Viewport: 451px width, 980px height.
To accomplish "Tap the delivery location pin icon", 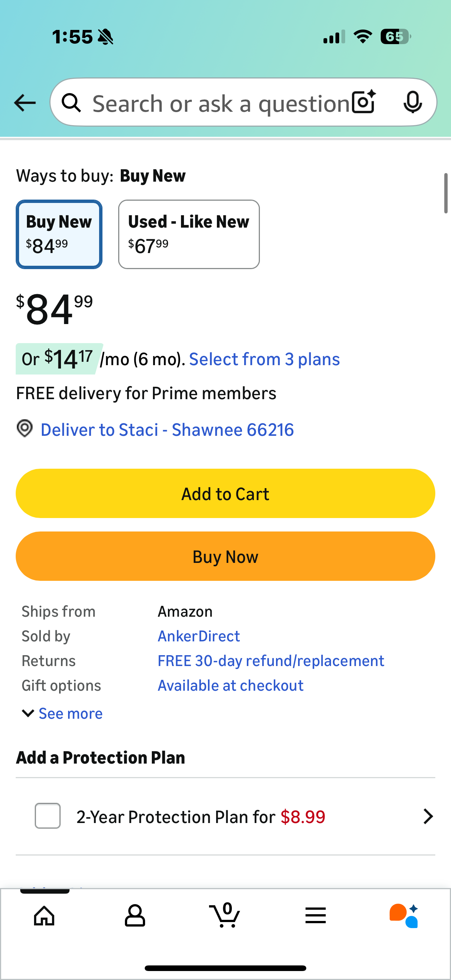I will point(25,429).
